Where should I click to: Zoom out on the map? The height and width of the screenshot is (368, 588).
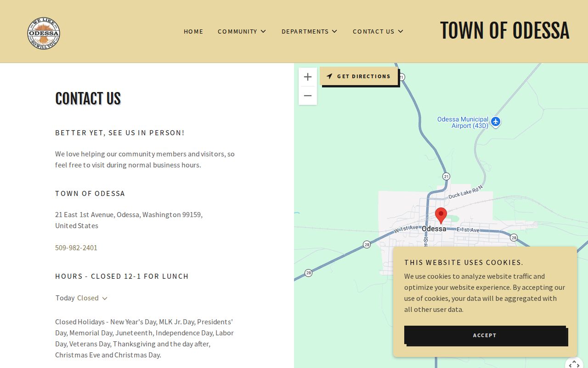(308, 96)
